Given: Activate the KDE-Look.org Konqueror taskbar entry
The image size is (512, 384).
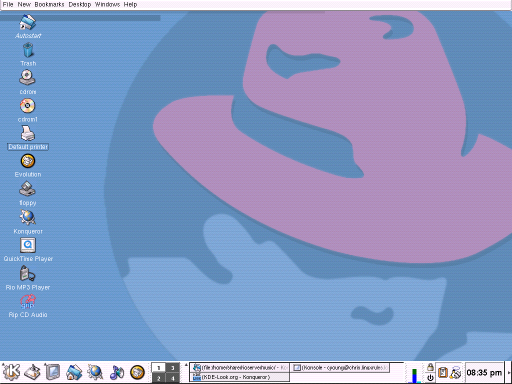Looking at the screenshot, I should (x=240, y=377).
